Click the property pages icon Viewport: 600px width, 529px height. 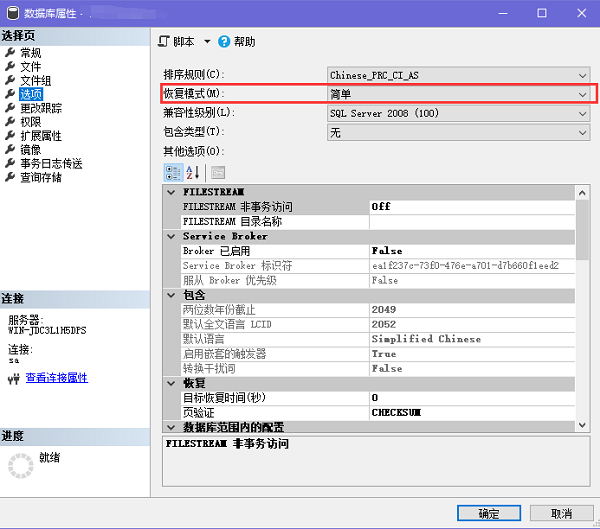[217, 172]
